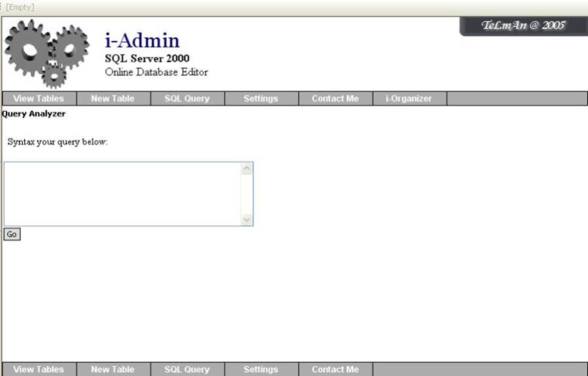Click the textarea scroll down arrow
The image size is (588, 376).
[x=247, y=220]
